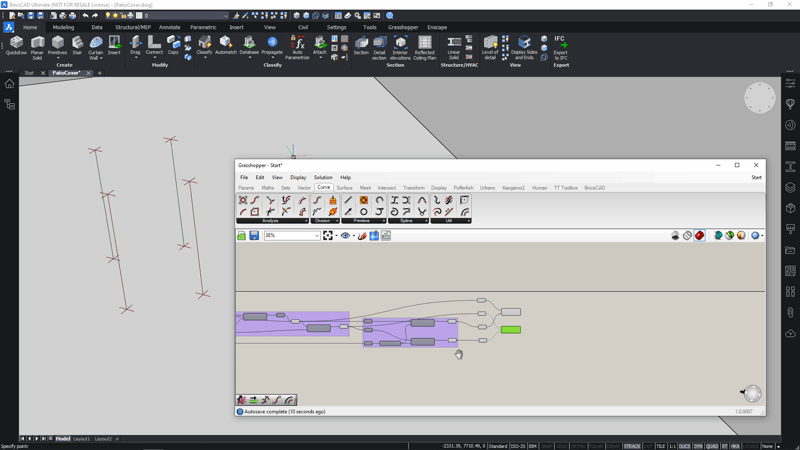Expand the Analysis panel in Grasshopper
Viewport: 800px width, 450px height.
pyautogui.click(x=271, y=221)
